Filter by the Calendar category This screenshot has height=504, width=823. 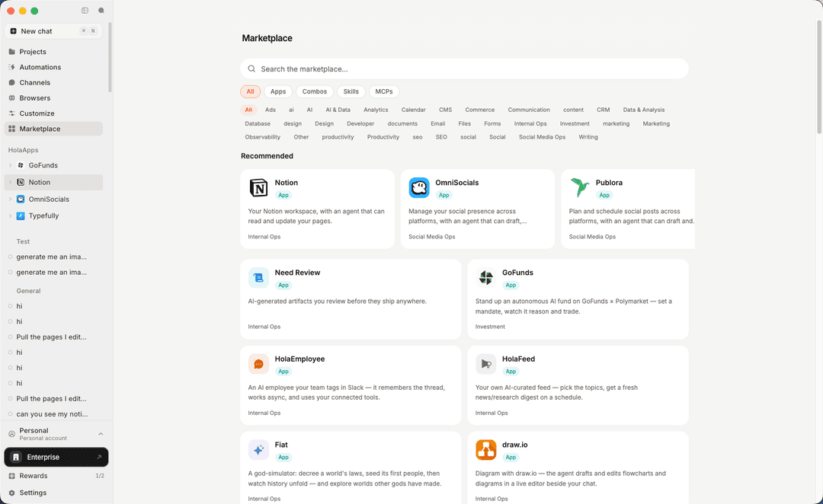tap(414, 110)
